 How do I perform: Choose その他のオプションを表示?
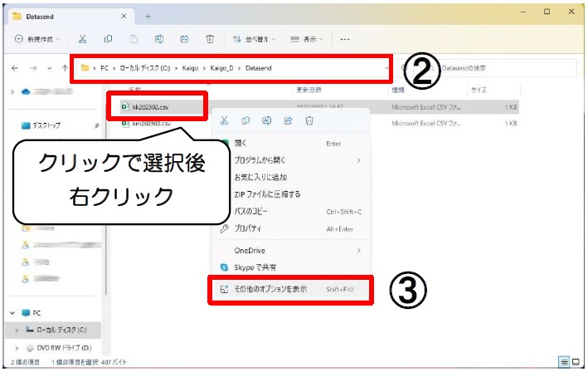click(291, 289)
